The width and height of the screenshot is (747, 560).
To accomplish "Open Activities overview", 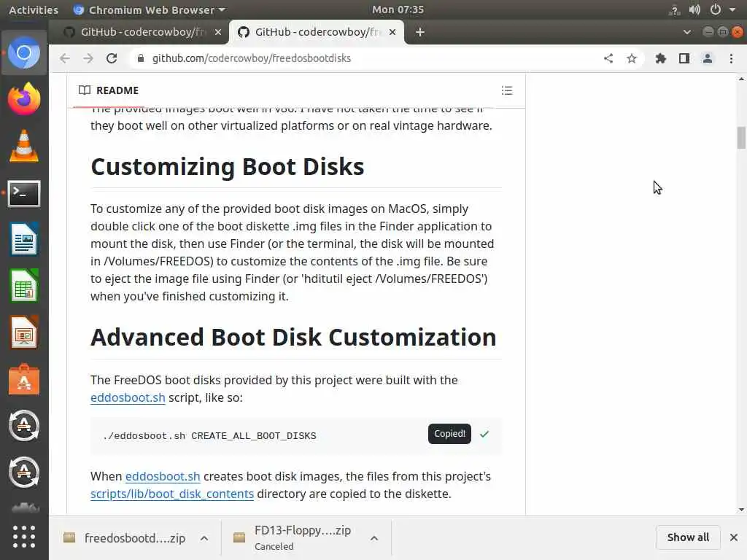I will pos(34,9).
